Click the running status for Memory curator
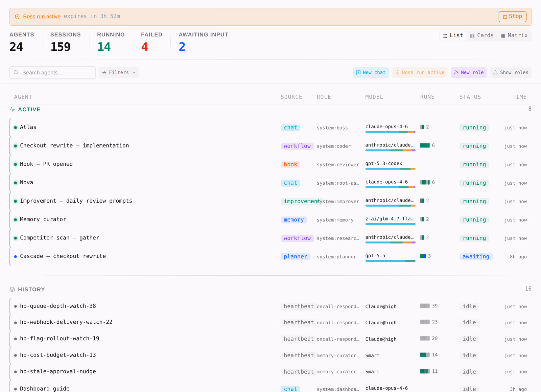The height and width of the screenshot is (392, 541). pyautogui.click(x=474, y=220)
